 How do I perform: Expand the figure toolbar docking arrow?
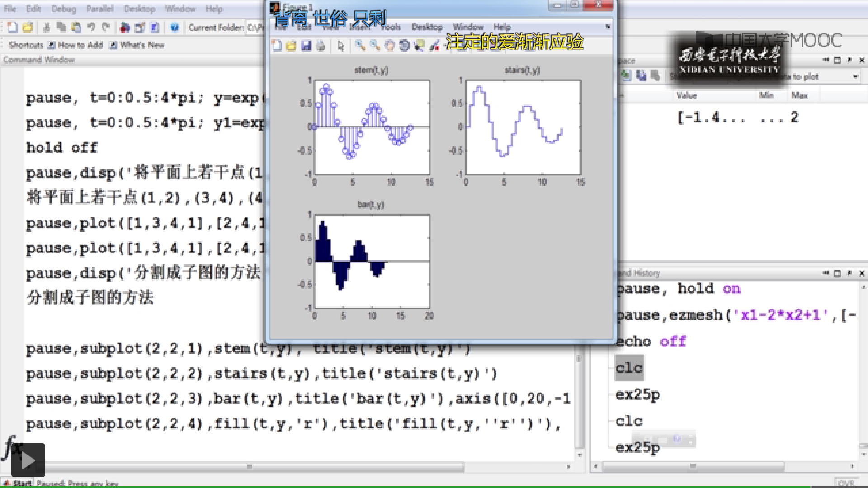(x=608, y=27)
